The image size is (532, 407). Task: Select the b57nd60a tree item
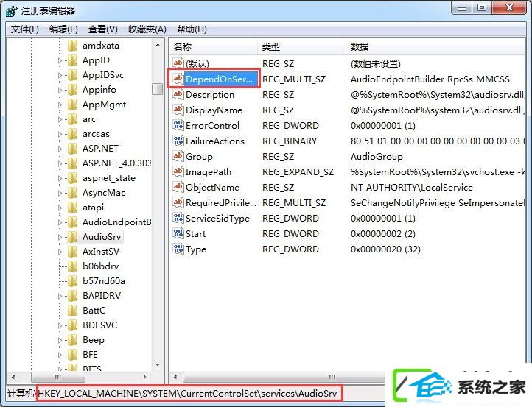point(104,281)
